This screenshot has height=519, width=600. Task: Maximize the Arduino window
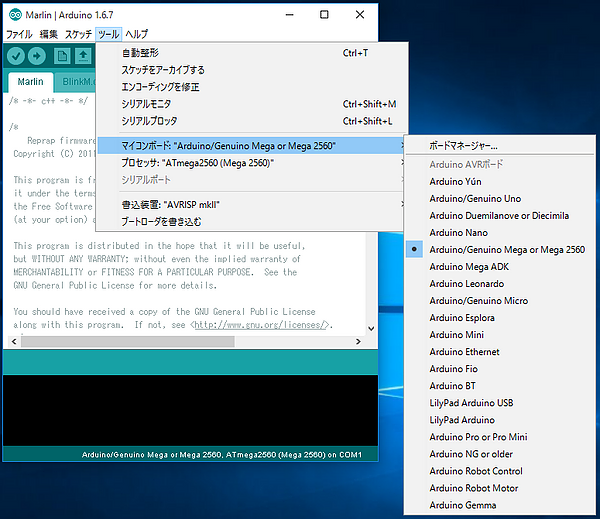pyautogui.click(x=324, y=15)
